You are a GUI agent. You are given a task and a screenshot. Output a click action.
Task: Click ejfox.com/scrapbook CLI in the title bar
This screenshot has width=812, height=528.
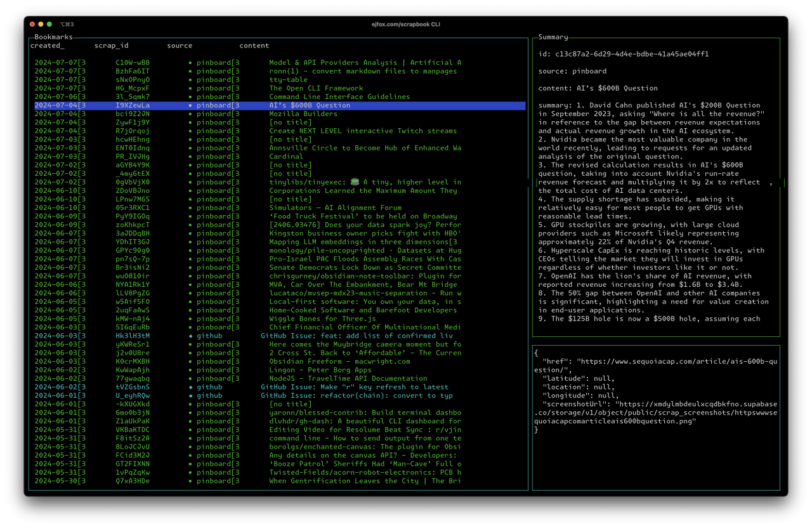pyautogui.click(x=405, y=25)
